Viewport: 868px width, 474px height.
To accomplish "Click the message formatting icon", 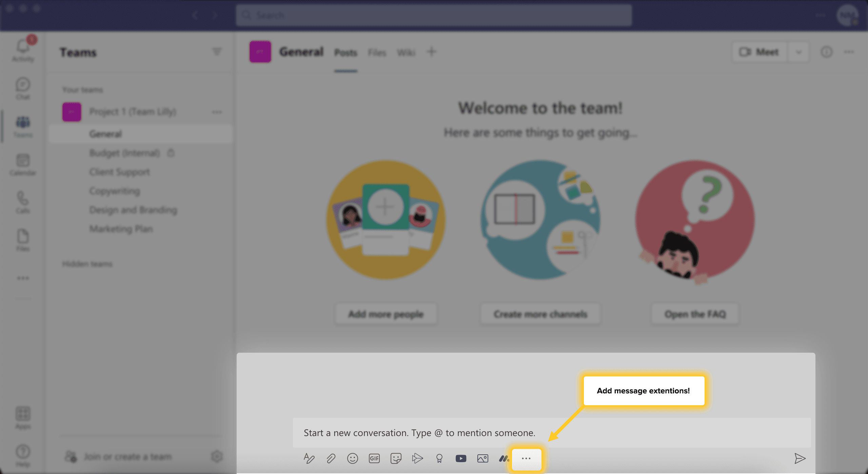I will (309, 458).
